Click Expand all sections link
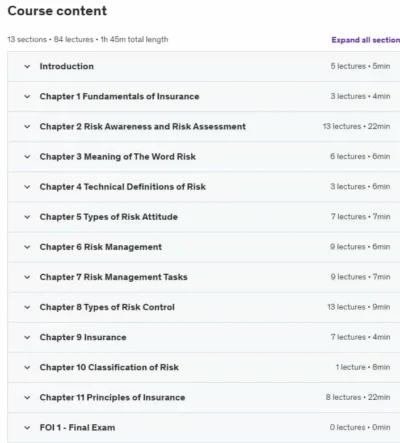400x443 pixels. 366,40
